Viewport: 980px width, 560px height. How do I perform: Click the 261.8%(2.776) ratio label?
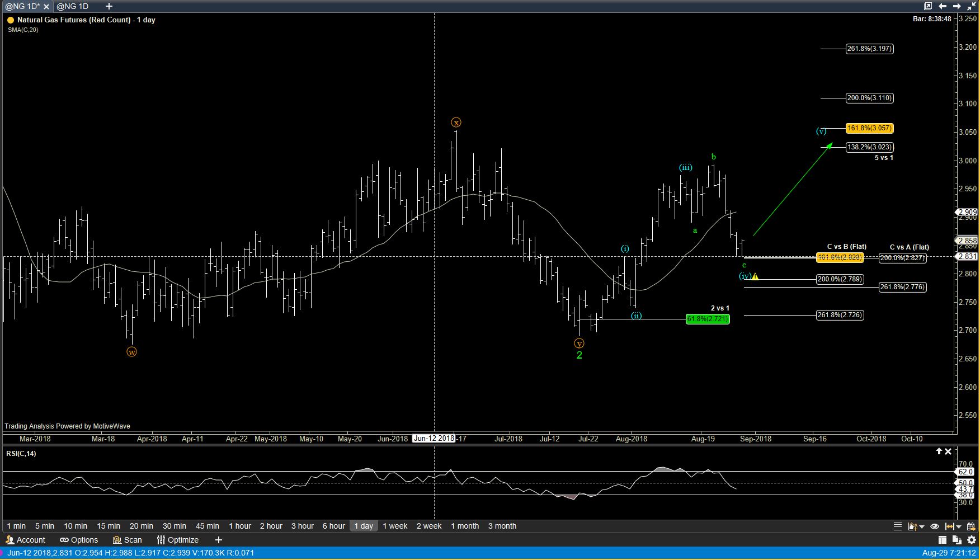tap(902, 287)
